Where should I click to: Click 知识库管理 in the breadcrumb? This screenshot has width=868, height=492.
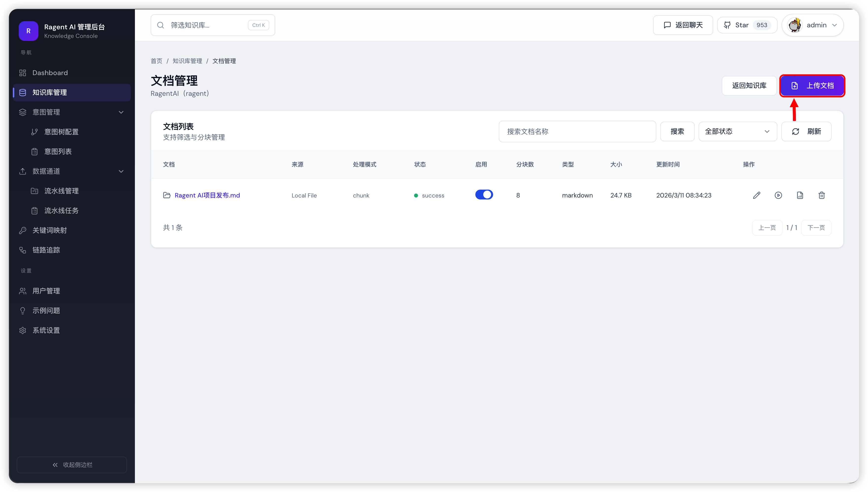pos(187,61)
